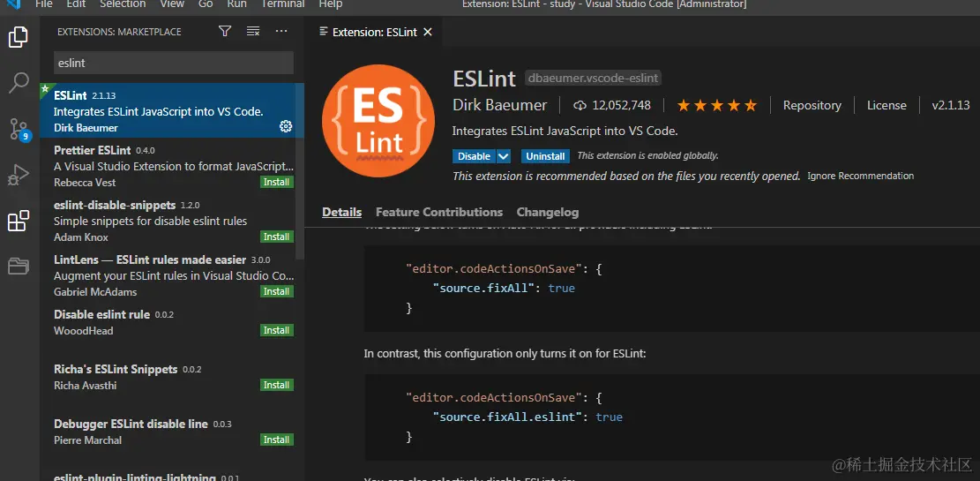The width and height of the screenshot is (980, 481).
Task: Install Richa's ESLint Snippets extension
Action: [x=276, y=385]
